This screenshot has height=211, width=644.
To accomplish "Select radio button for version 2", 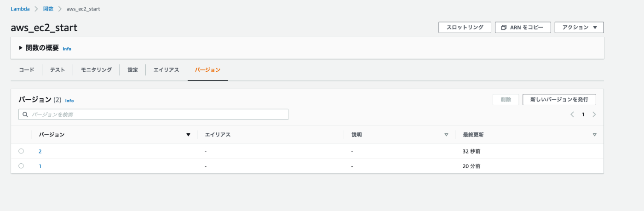I will click(21, 151).
